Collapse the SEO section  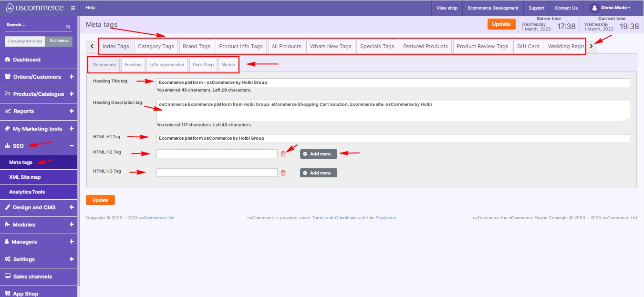pos(72,146)
